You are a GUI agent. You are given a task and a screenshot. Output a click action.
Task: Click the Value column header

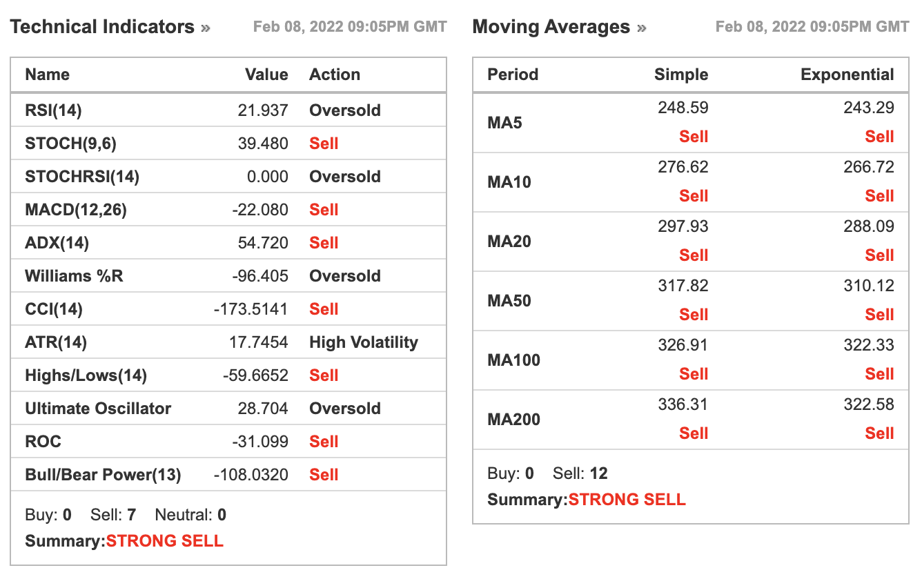(x=266, y=75)
